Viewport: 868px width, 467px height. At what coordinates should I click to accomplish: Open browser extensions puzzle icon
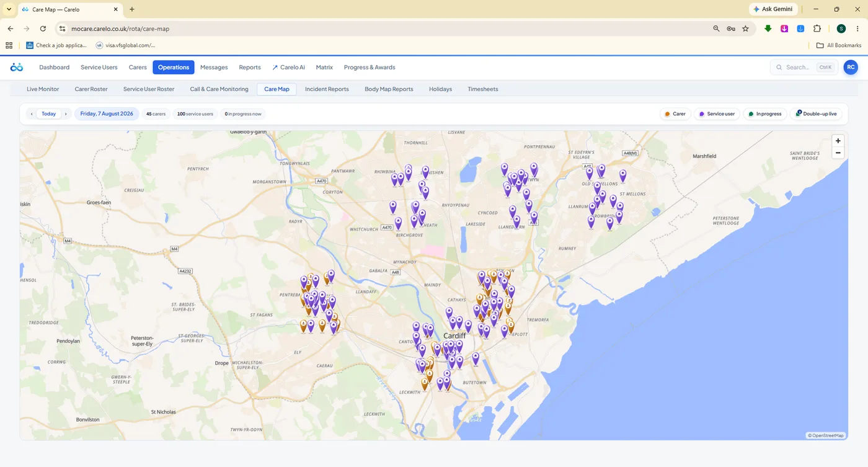point(817,29)
